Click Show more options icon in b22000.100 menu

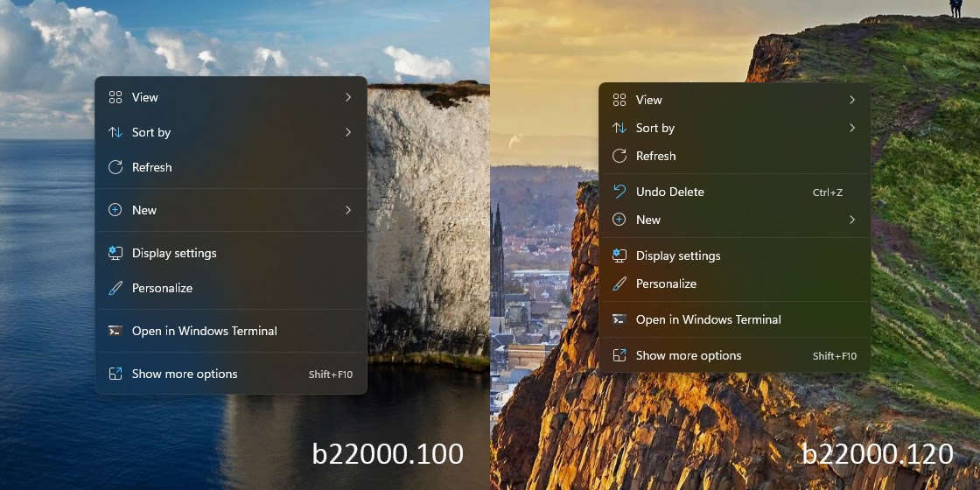click(x=115, y=374)
